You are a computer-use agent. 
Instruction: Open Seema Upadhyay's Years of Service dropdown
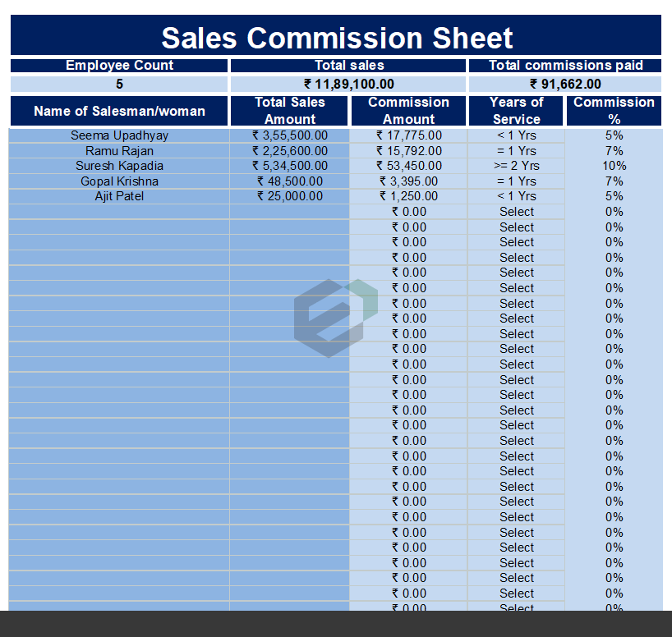(516, 135)
